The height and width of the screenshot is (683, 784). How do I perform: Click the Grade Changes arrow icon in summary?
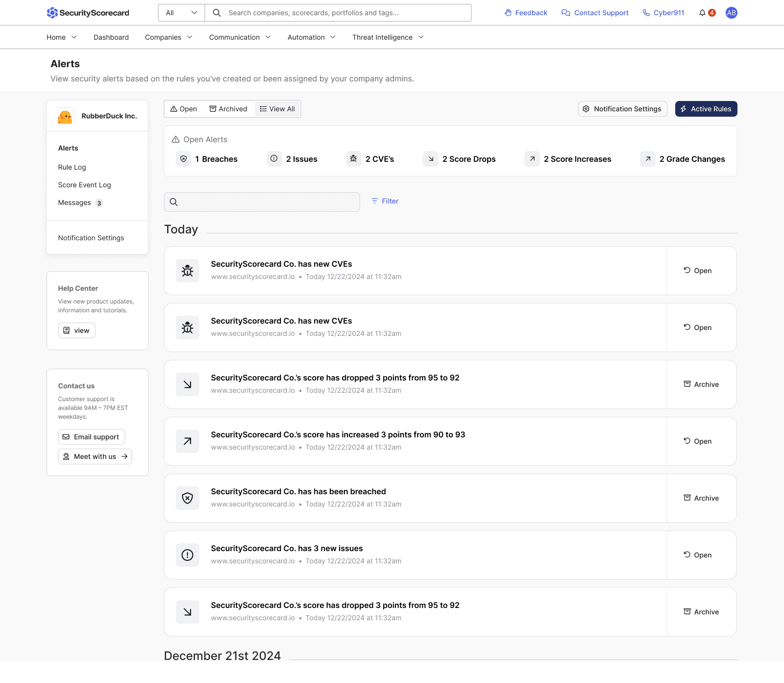648,159
